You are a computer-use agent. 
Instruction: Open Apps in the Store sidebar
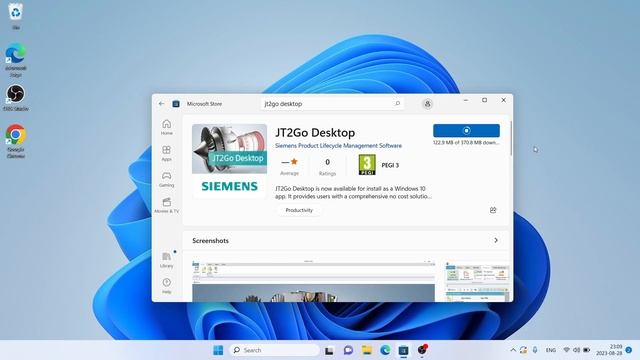167,153
